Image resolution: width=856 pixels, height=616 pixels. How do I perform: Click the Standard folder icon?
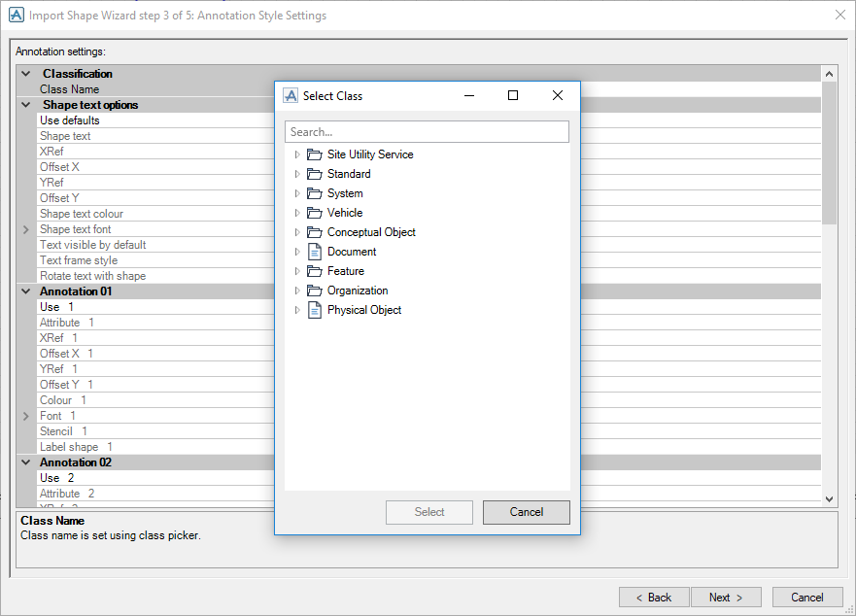314,174
